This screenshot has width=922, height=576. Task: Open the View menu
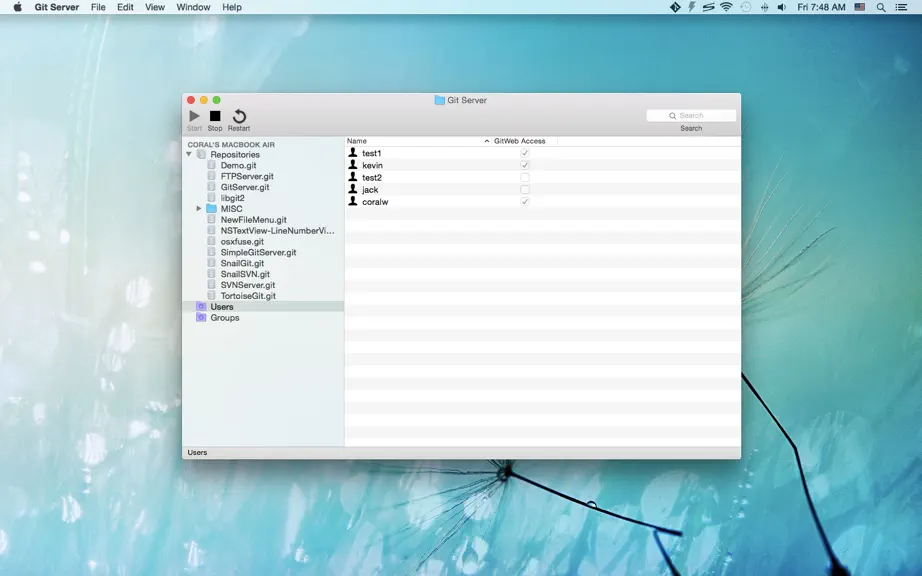click(155, 7)
